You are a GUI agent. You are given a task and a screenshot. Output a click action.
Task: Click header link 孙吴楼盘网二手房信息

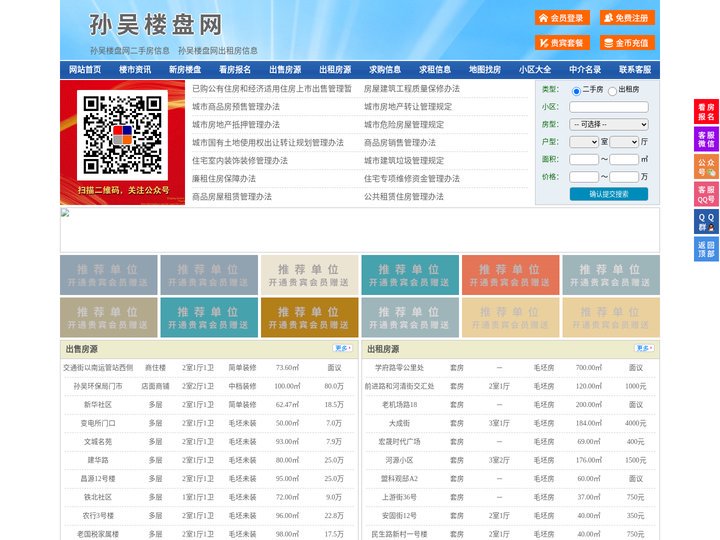(130, 51)
